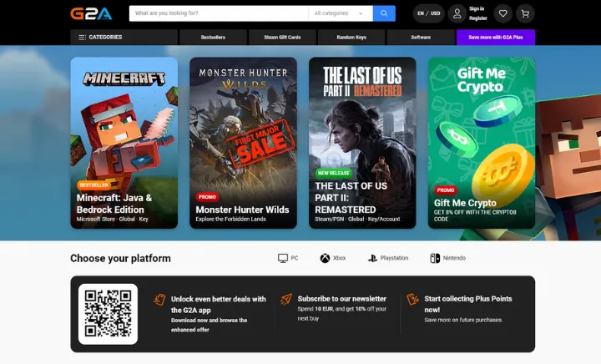Click 'Start collecting Plus Points now!' heading
The image size is (601, 364).
pyautogui.click(x=468, y=304)
